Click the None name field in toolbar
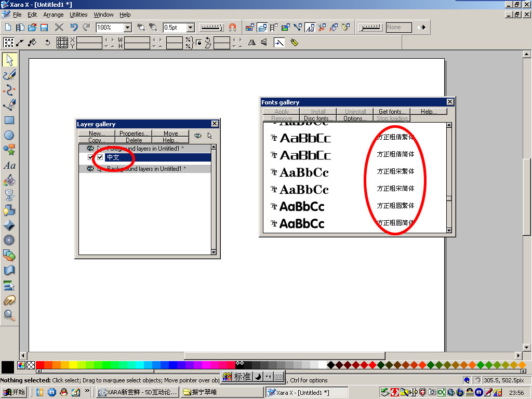This screenshot has width=532, height=399. point(398,28)
